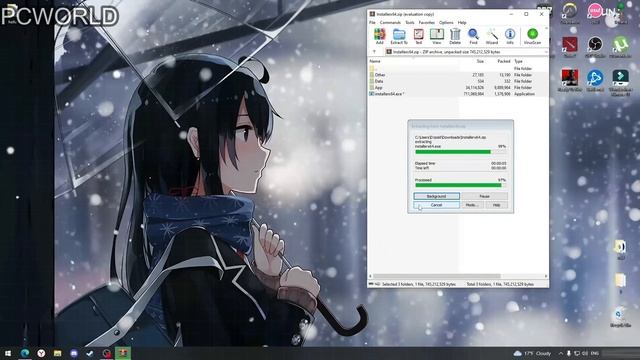The height and width of the screenshot is (360, 640).
Task: Open the Commands menu
Action: [390, 22]
